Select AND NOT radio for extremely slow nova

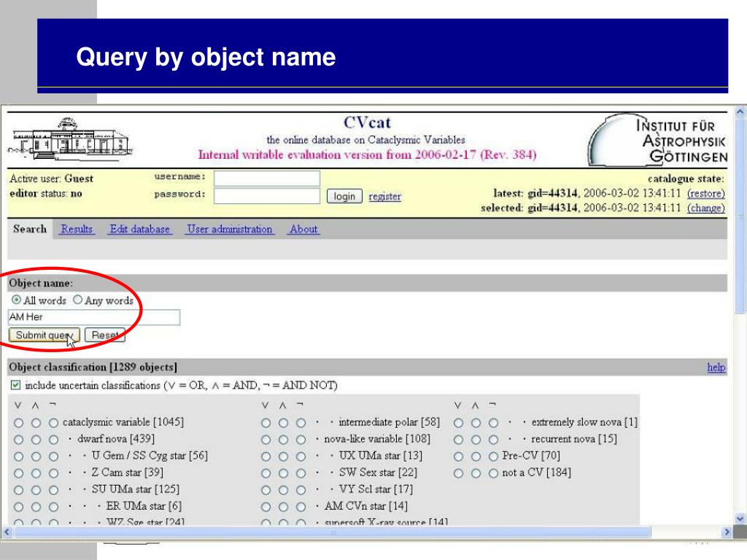coord(494,423)
